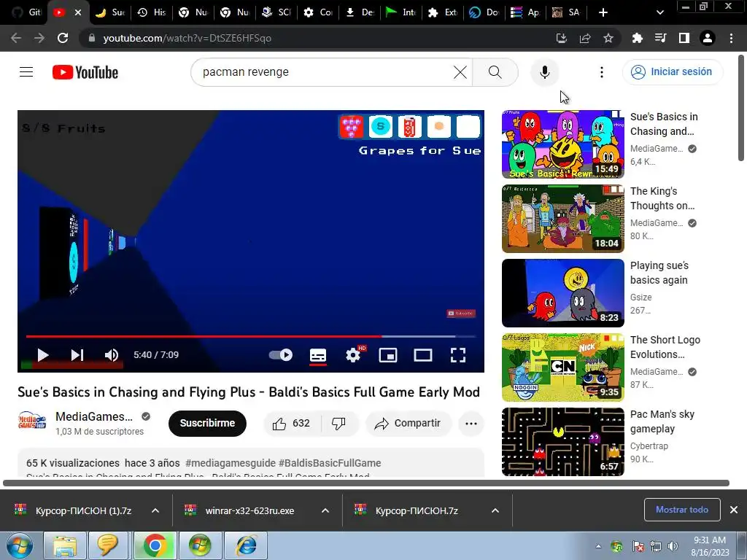Expand options for Курсор-ПИСЮН (1).7z download

click(x=155, y=510)
